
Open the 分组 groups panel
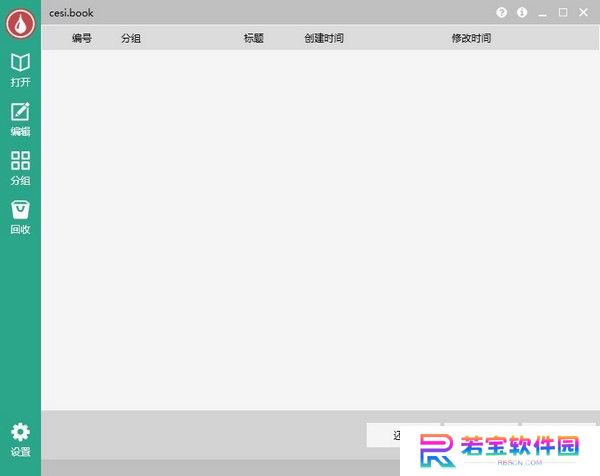(x=20, y=168)
